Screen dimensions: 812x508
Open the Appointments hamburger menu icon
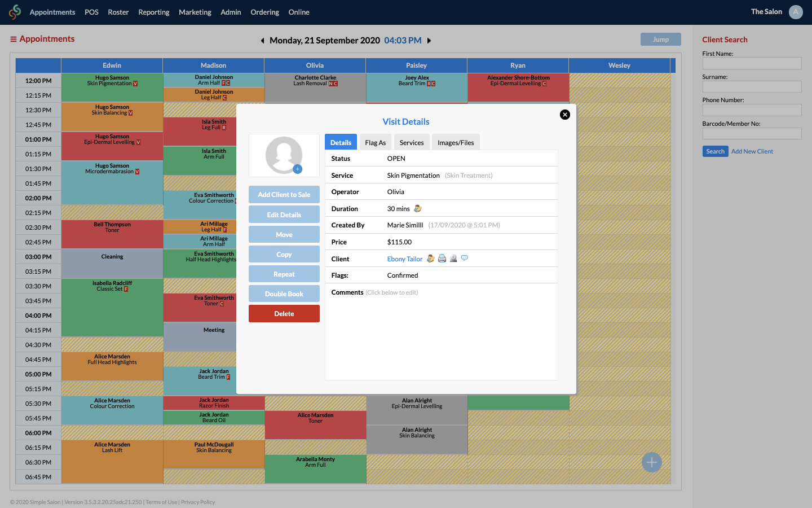coord(14,39)
